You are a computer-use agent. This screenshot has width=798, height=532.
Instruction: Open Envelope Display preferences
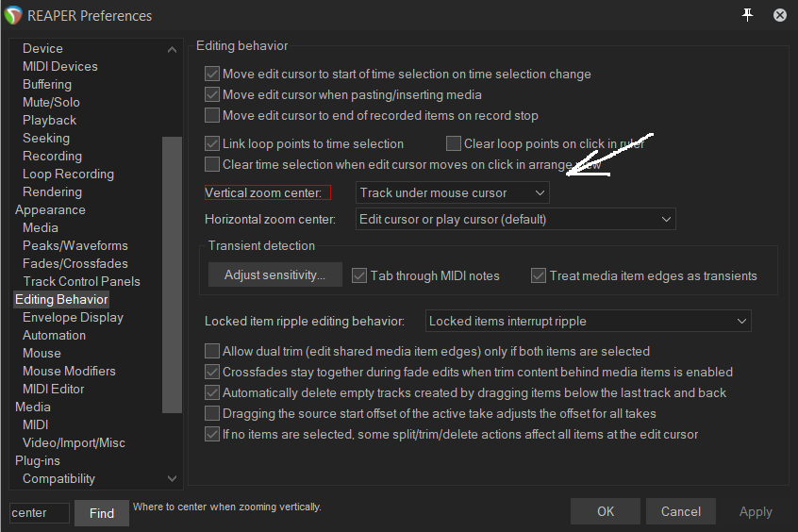click(x=73, y=317)
